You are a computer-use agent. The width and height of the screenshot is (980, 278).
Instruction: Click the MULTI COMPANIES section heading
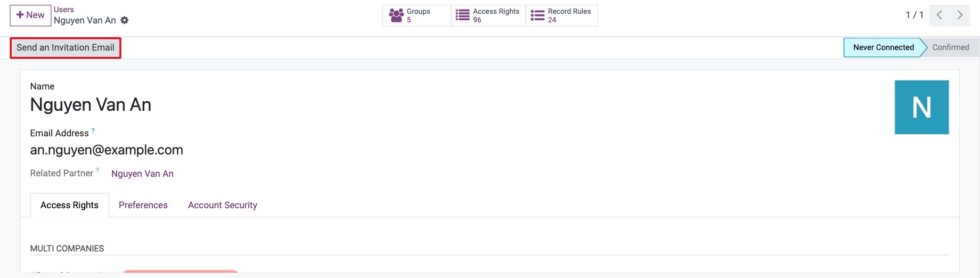point(67,249)
